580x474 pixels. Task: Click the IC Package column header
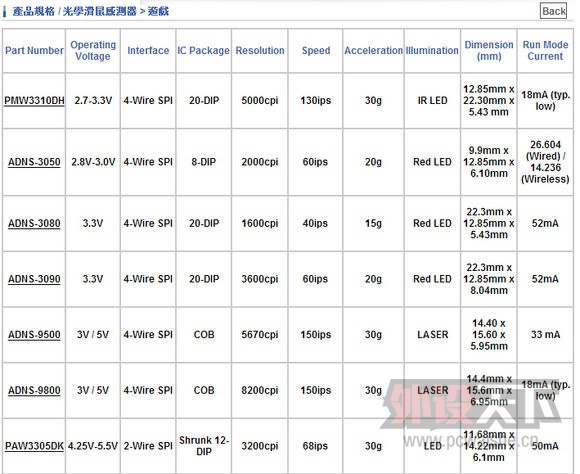click(x=203, y=50)
